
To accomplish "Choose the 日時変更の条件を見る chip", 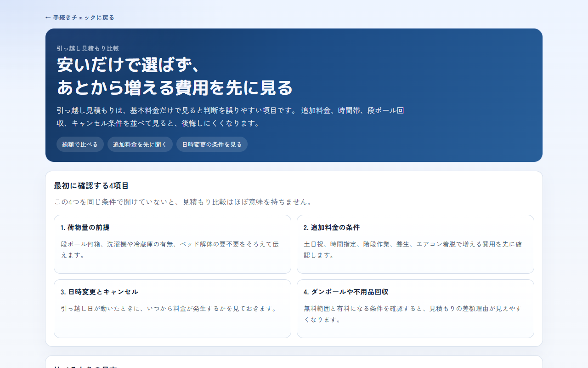I will point(212,144).
